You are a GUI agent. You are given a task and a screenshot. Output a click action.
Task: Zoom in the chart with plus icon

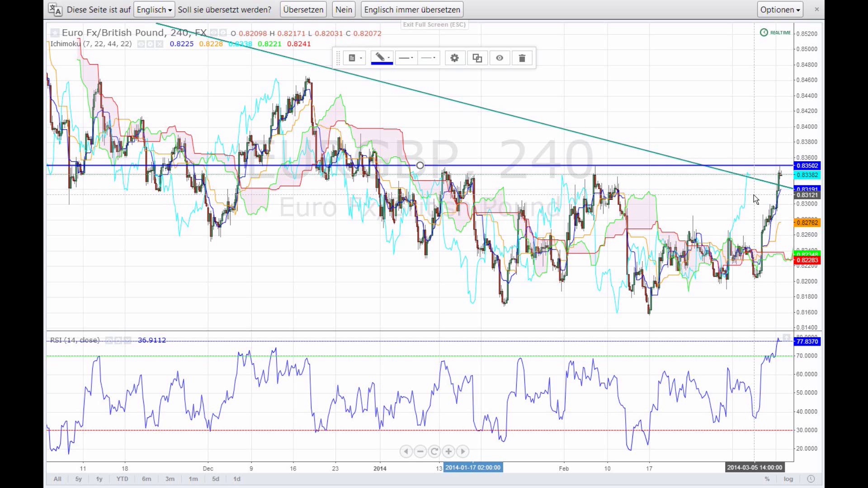[448, 451]
